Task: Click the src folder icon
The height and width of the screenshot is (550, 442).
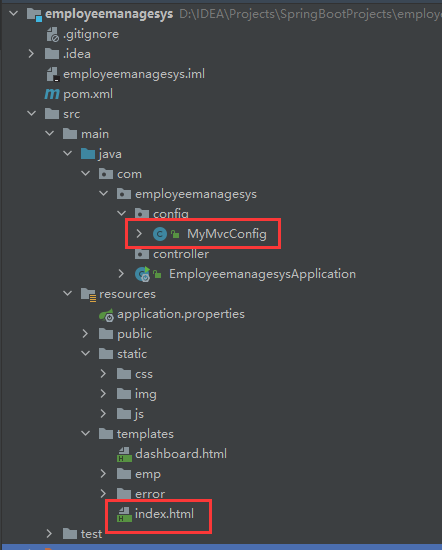Action: pyautogui.click(x=52, y=114)
